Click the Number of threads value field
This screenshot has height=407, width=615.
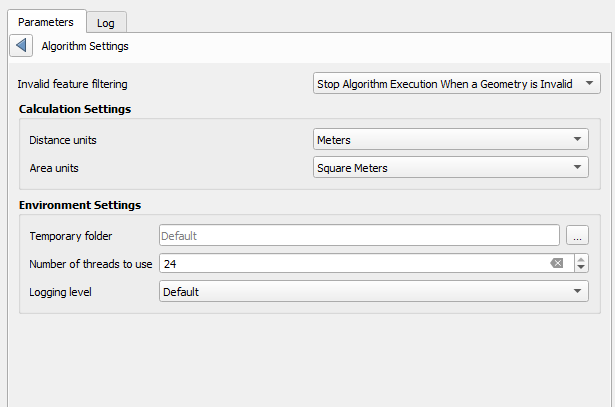[350, 263]
